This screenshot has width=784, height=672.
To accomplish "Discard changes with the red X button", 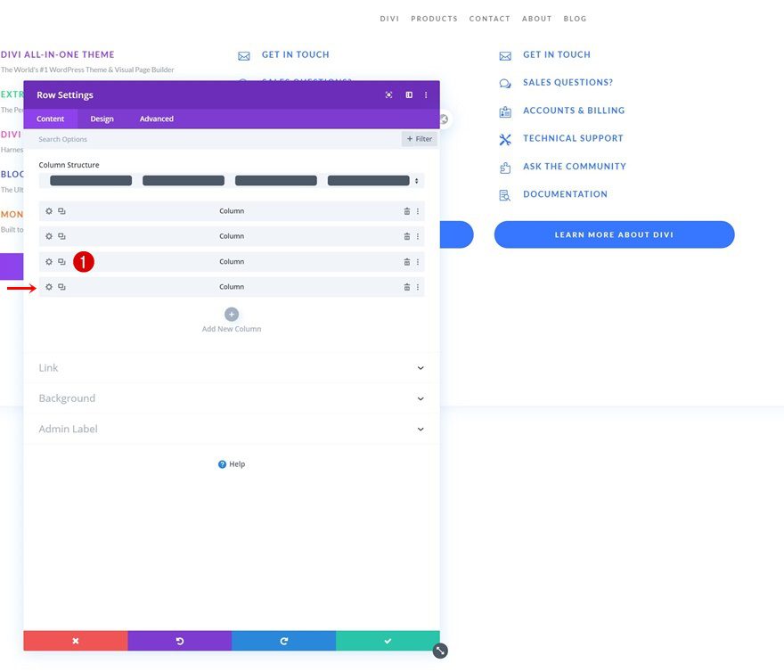I will tap(76, 640).
